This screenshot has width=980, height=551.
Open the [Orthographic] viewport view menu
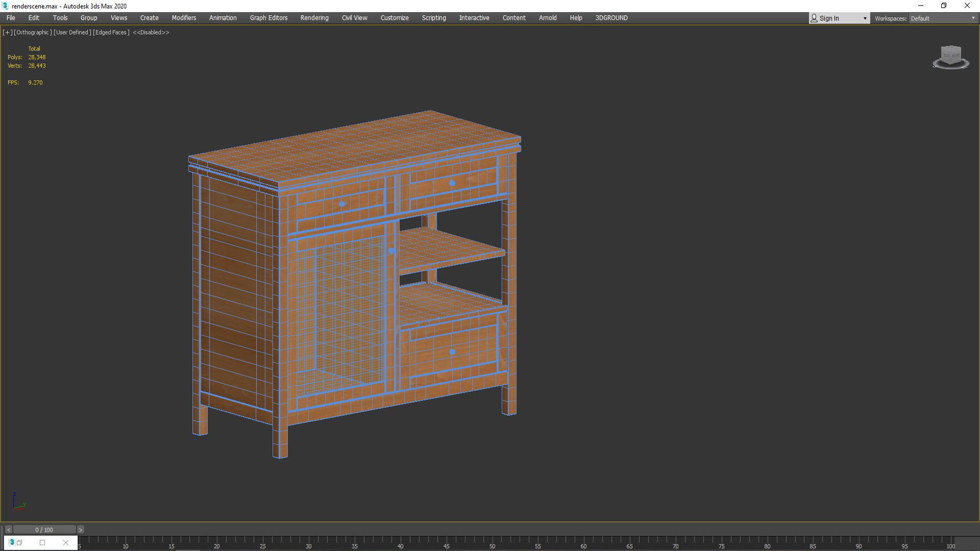tap(33, 32)
